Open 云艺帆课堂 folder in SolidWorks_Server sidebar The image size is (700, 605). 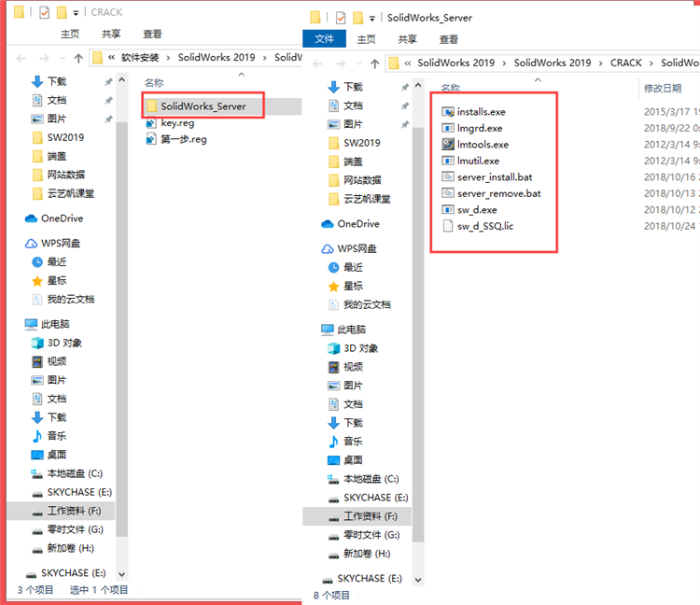tap(359, 199)
